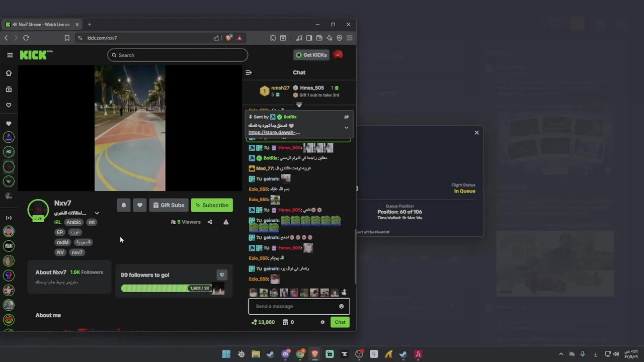The image size is (644, 362).
Task: Switch to Nxv7 Stream tab
Action: pos(42,24)
